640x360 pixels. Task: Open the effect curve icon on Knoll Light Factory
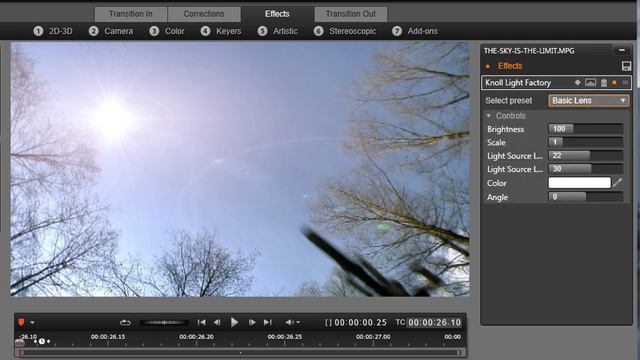(590, 82)
